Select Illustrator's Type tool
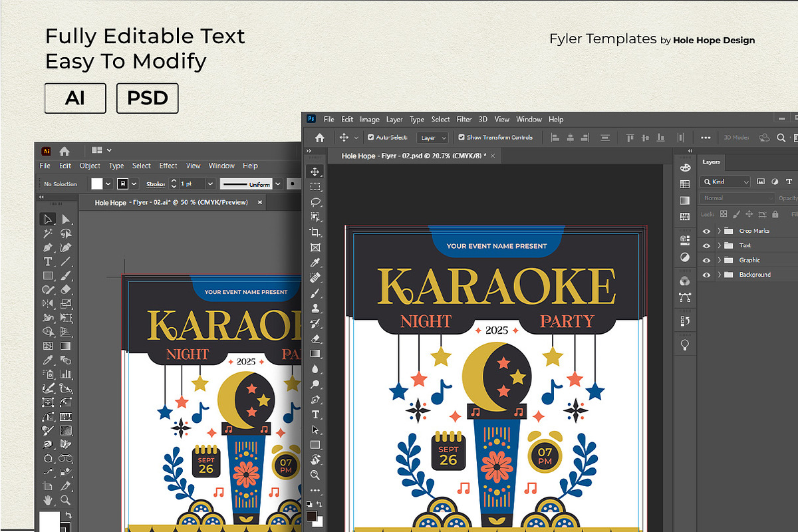Screen dimensions: 798x532 48,261
